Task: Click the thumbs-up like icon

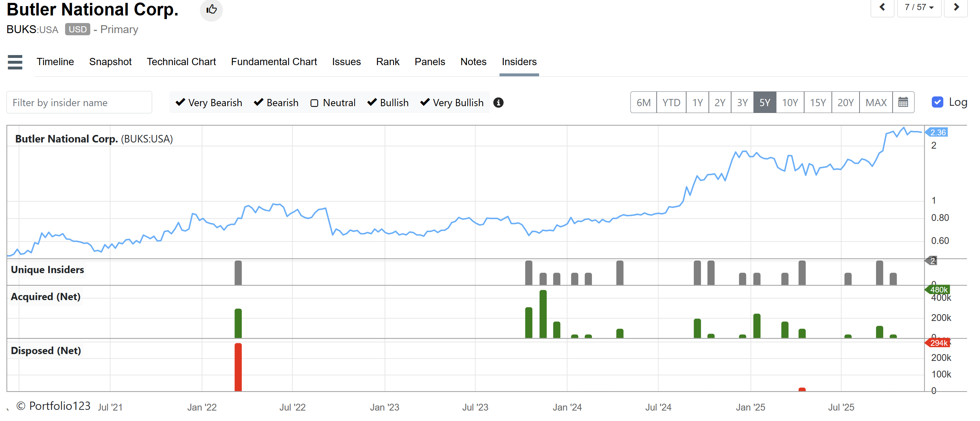Action: [x=211, y=9]
